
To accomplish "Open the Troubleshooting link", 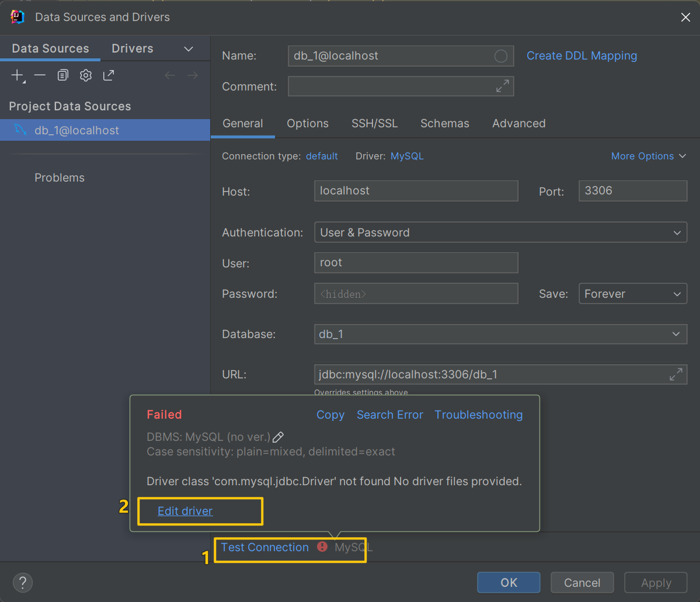I will [479, 415].
